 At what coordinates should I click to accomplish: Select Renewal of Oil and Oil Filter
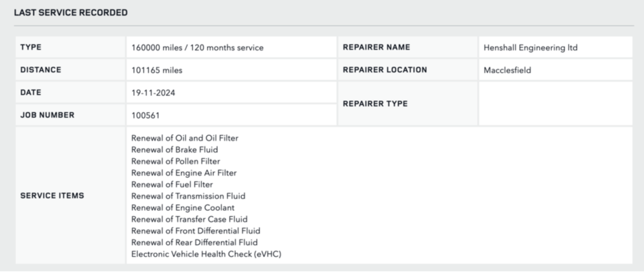185,138
